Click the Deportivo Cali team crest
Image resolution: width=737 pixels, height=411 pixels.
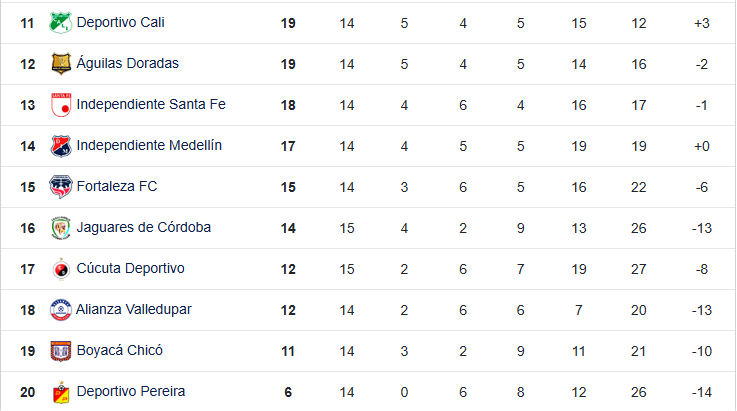(x=61, y=22)
